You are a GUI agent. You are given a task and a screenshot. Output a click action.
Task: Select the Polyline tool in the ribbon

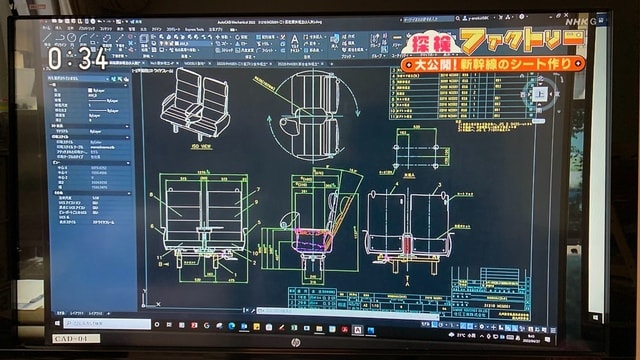pos(60,38)
